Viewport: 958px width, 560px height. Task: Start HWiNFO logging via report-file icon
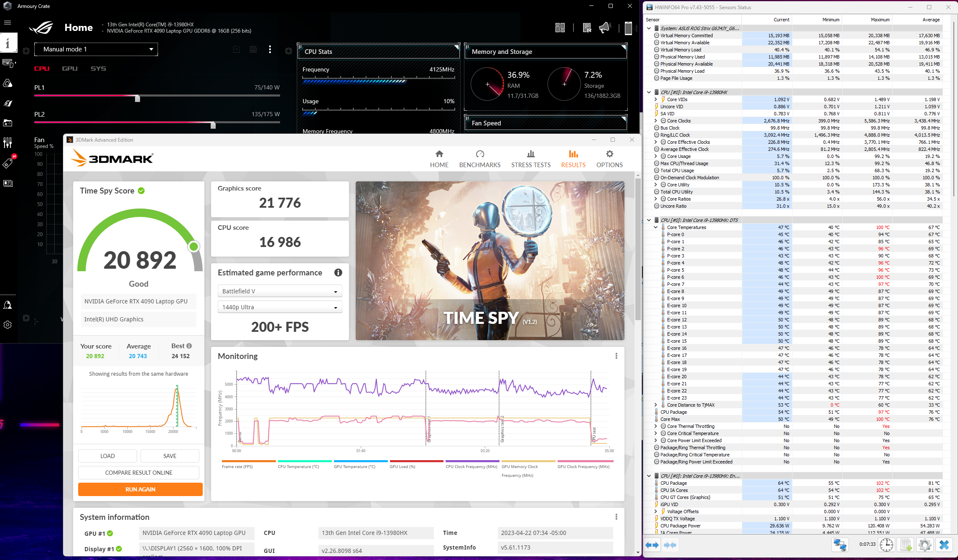point(906,545)
